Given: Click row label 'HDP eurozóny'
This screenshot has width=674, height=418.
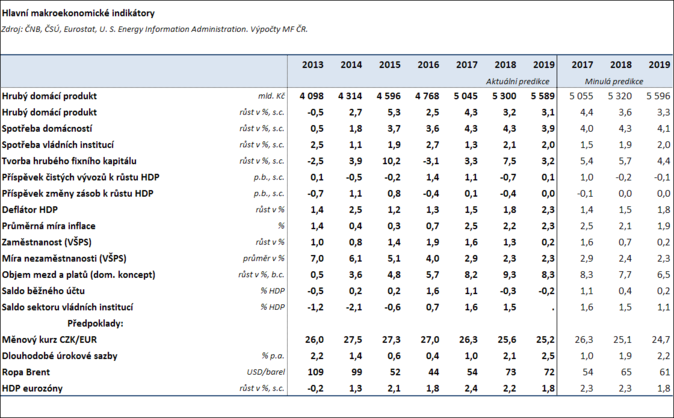Looking at the screenshot, I should (32, 388).
